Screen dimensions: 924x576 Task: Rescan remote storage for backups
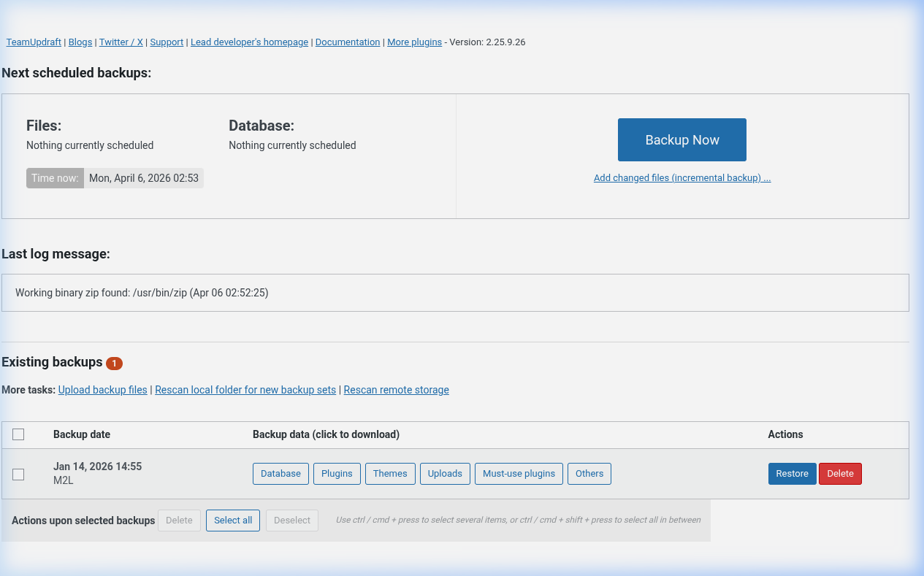[x=396, y=389]
